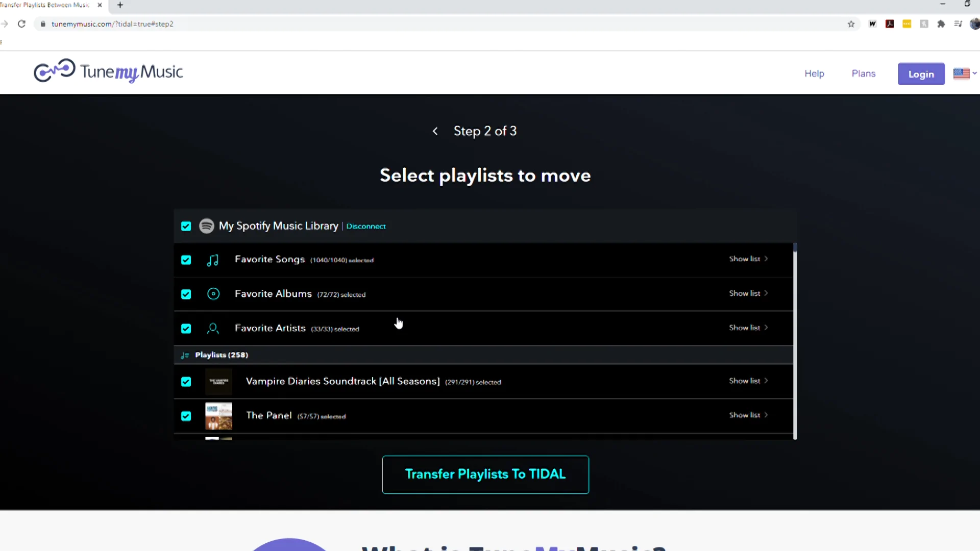Click the US flag language icon
The height and width of the screenshot is (551, 980).
[961, 73]
